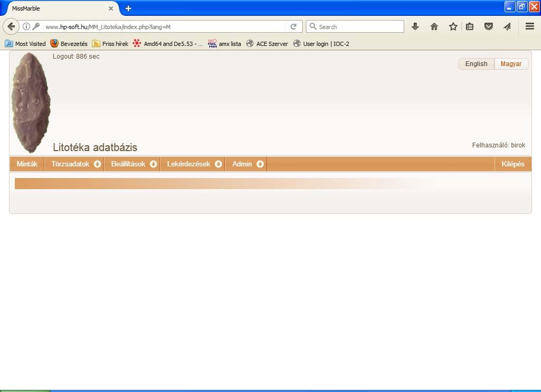Expand the Lekérdezések dropdown arrow
541x392 pixels.
[x=218, y=164]
